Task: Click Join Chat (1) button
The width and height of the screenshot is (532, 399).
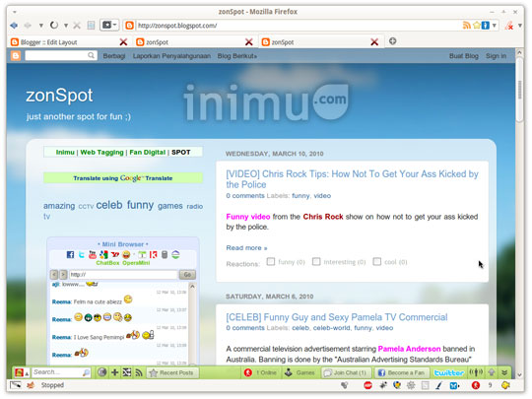Action: [346, 372]
